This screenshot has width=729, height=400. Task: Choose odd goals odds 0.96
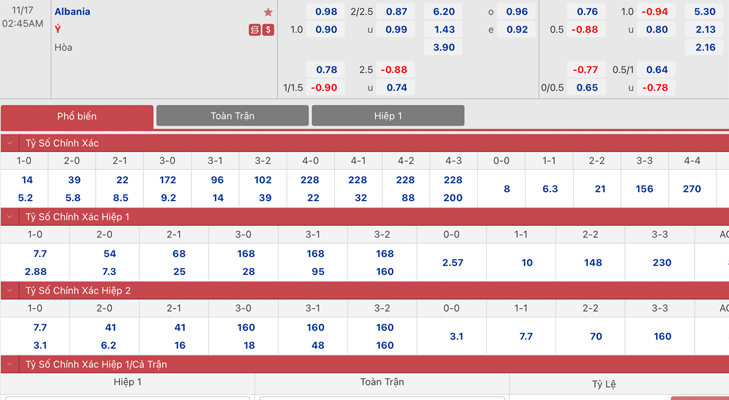[517, 12]
